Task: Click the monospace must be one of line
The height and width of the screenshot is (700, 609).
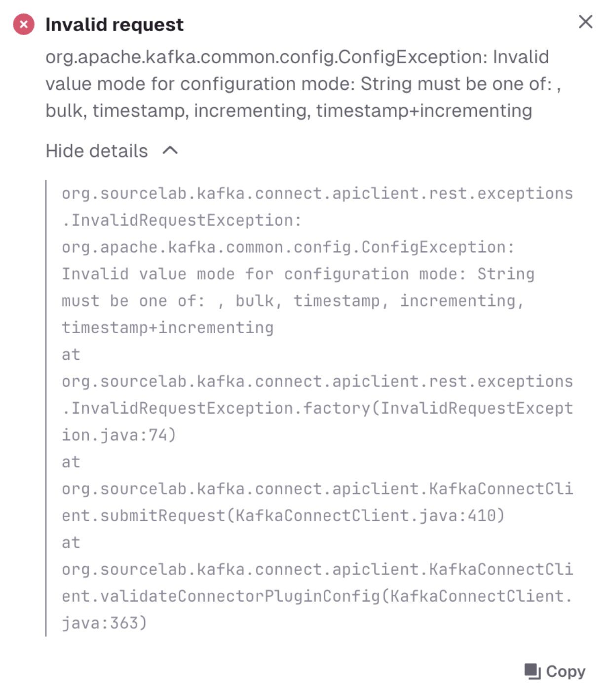Action: tap(292, 301)
